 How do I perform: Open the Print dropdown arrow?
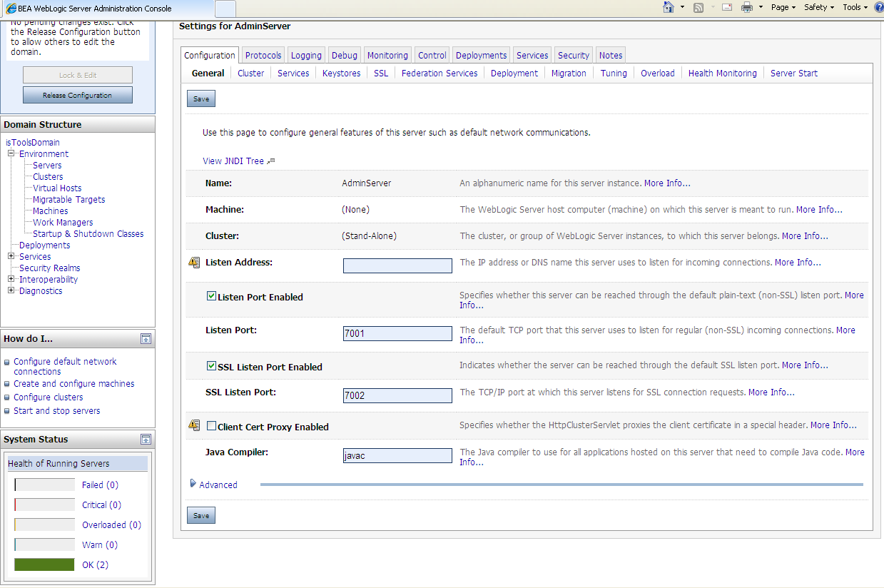[x=761, y=7]
